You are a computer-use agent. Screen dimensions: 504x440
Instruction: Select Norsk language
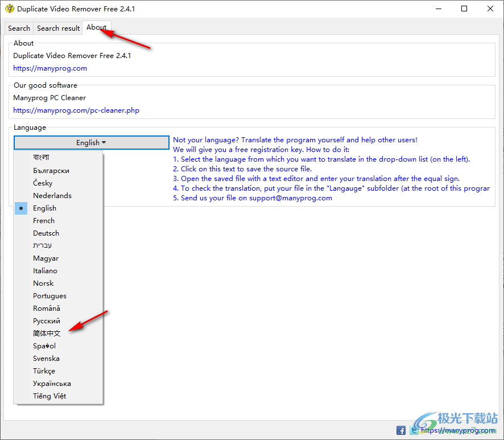coord(59,283)
